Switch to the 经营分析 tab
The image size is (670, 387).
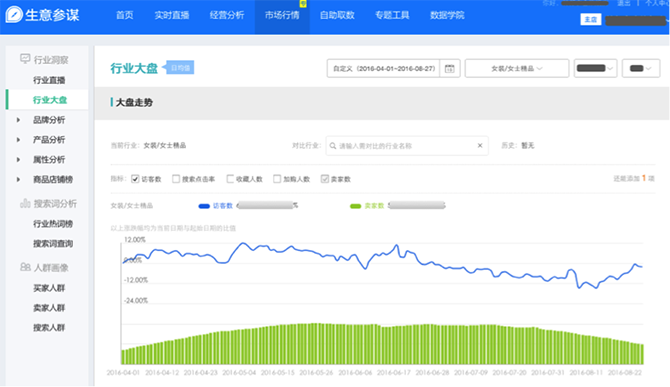pos(227,15)
